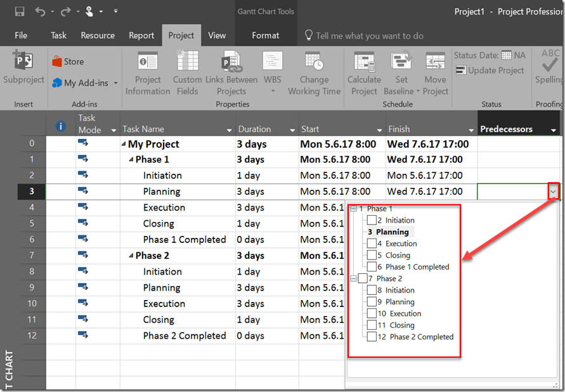Open Custom Fields settings

[x=187, y=62]
